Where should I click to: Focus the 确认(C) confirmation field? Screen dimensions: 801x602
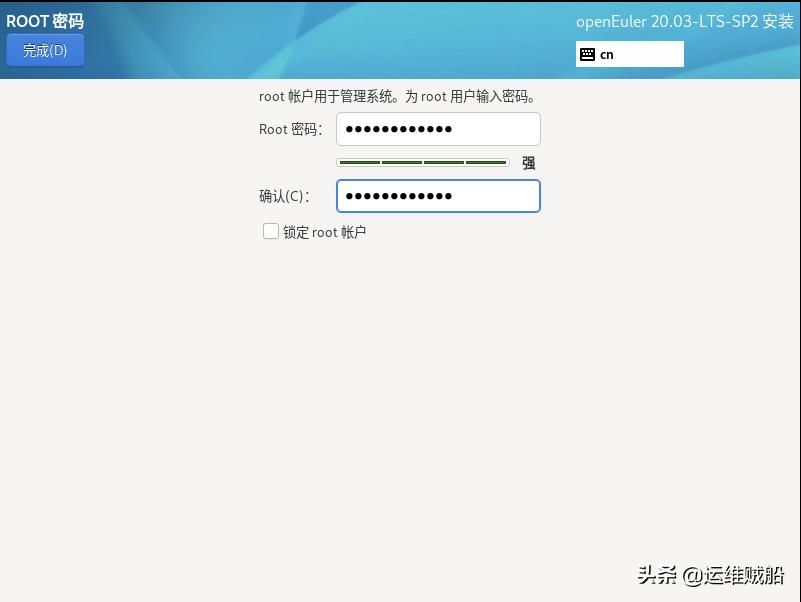point(438,196)
